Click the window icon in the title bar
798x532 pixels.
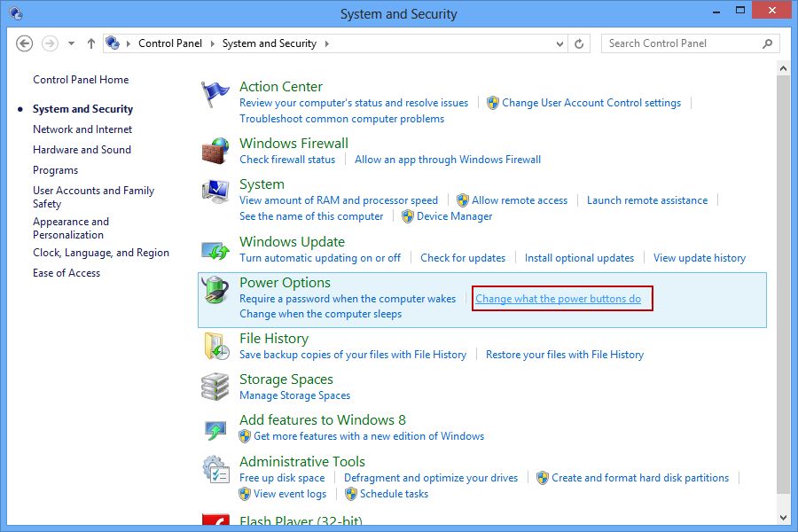click(16, 14)
